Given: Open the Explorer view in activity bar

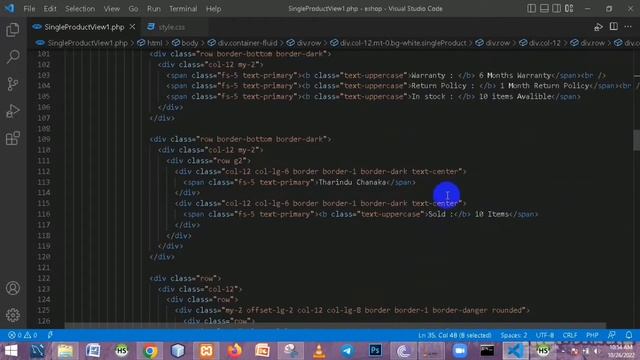Looking at the screenshot, I should (x=13, y=29).
